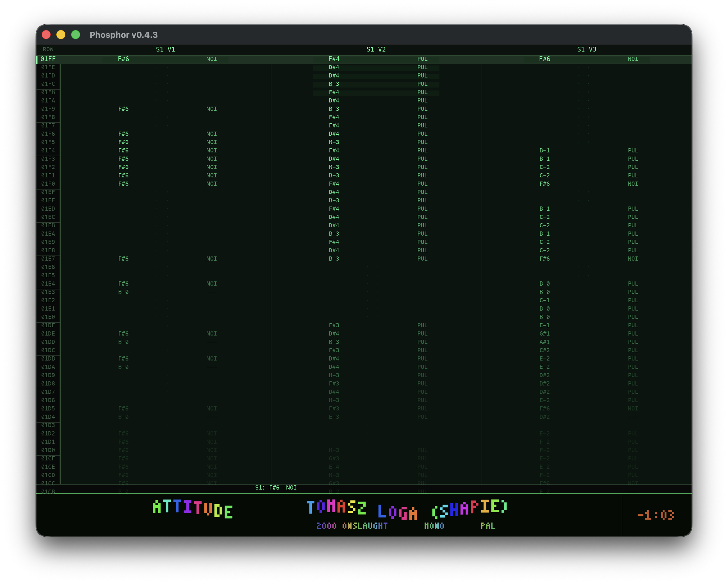Select row number 01DF
Image resolution: width=728 pixels, height=584 pixels.
[48, 325]
